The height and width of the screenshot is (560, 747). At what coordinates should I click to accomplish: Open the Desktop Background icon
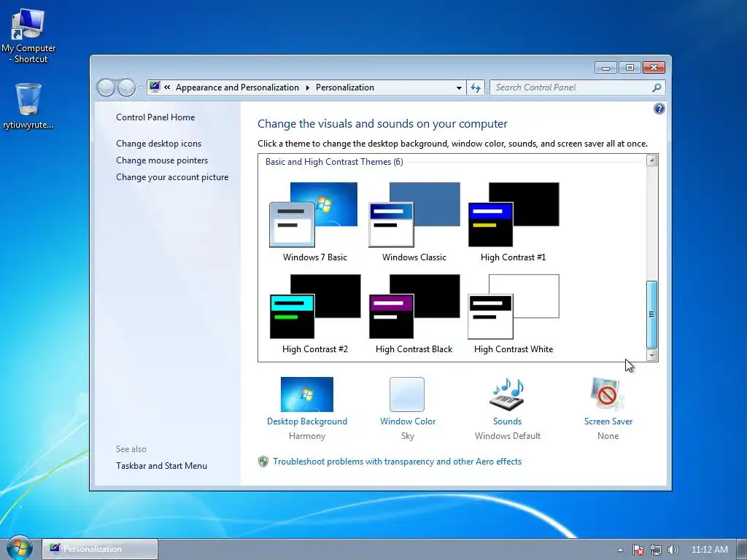pyautogui.click(x=307, y=394)
